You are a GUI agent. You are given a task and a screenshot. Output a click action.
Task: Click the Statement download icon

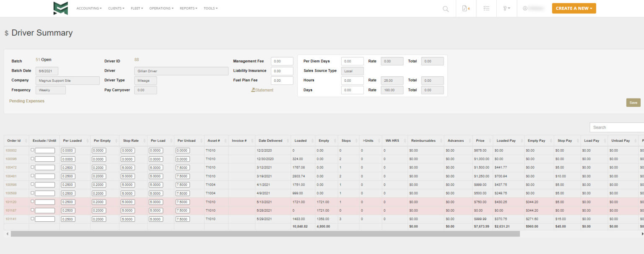point(253,90)
